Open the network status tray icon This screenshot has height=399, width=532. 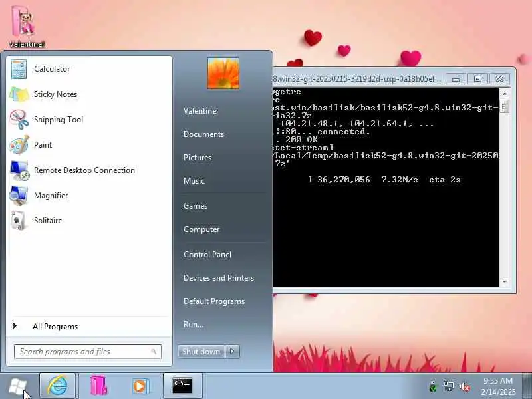(448, 386)
